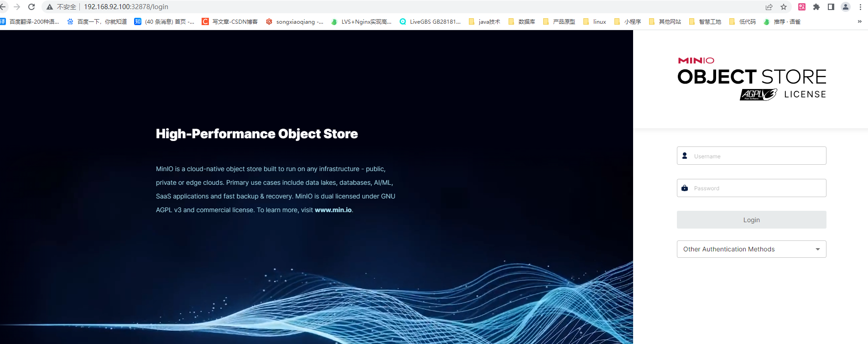Show more bookmarks with the chevron
Image resolution: width=868 pixels, height=344 pixels.
[860, 21]
